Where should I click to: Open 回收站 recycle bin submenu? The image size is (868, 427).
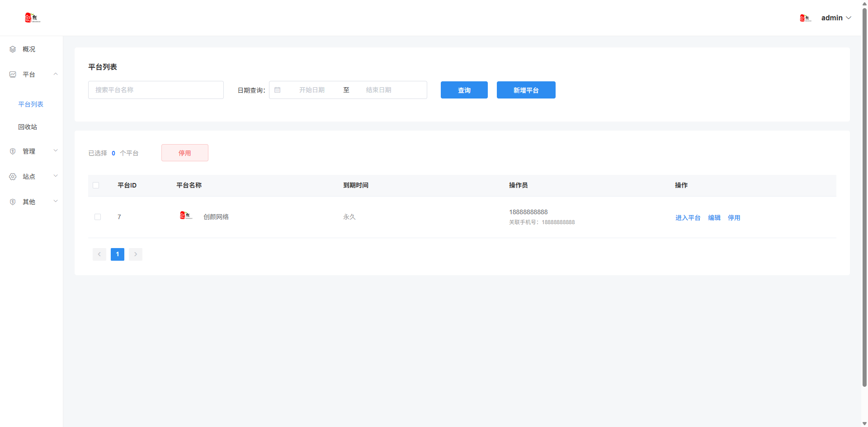click(28, 127)
